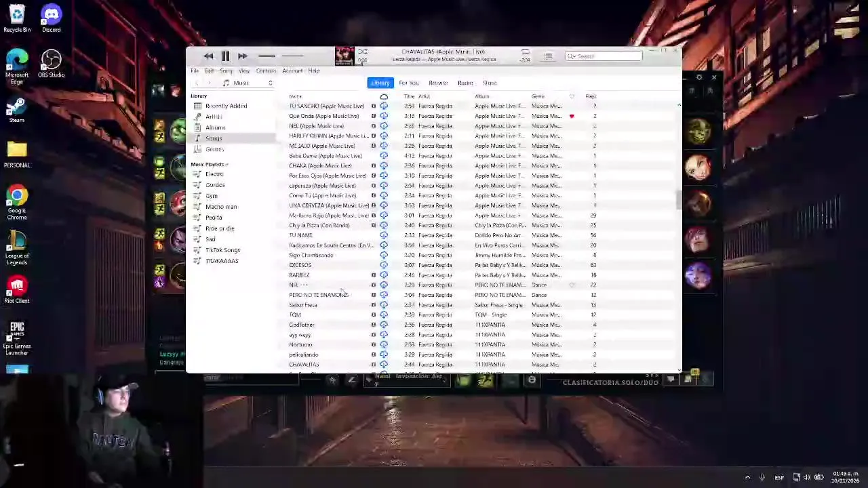The height and width of the screenshot is (488, 868).
Task: Switch to the Store tab
Action: [490, 83]
